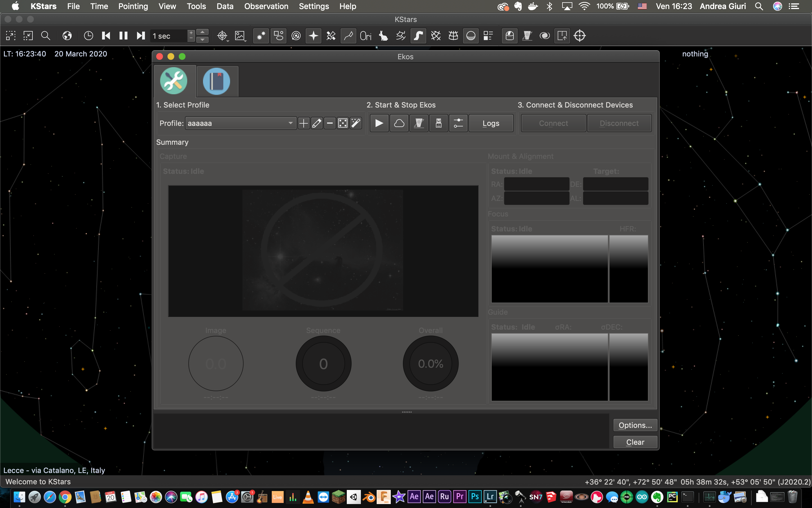
Task: Open Ekos Live cloud icon
Action: pos(399,123)
